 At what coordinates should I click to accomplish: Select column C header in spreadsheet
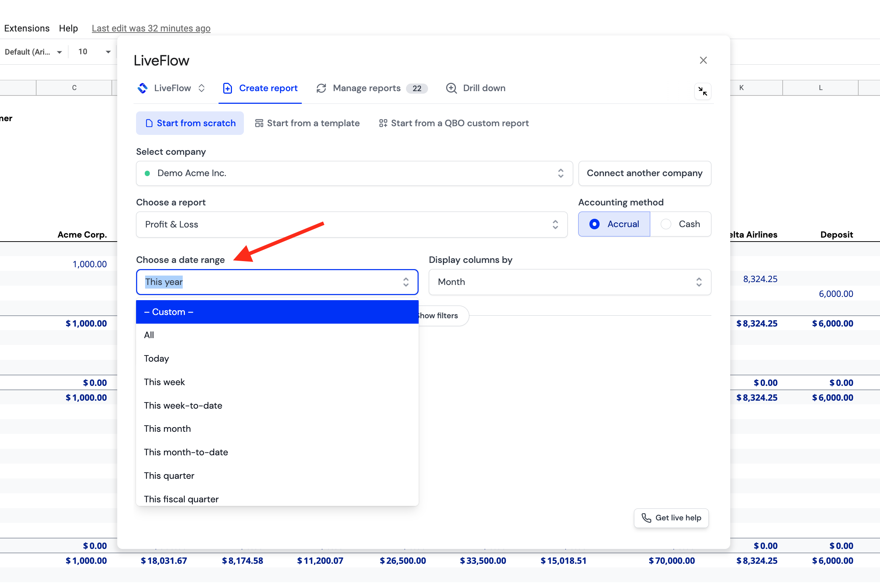[74, 88]
